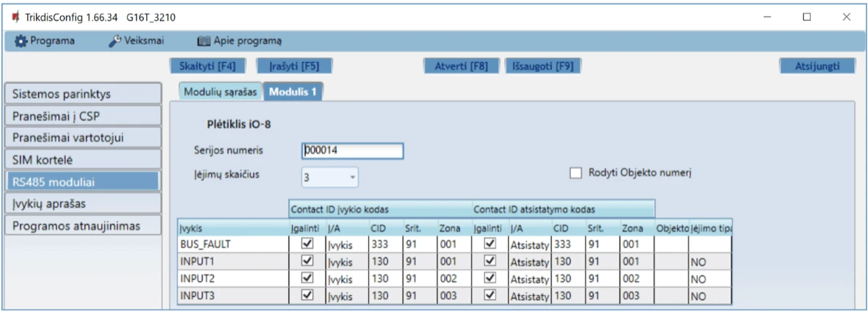Click Atverti [F8] to open a file
The width and height of the screenshot is (868, 313).
point(460,66)
